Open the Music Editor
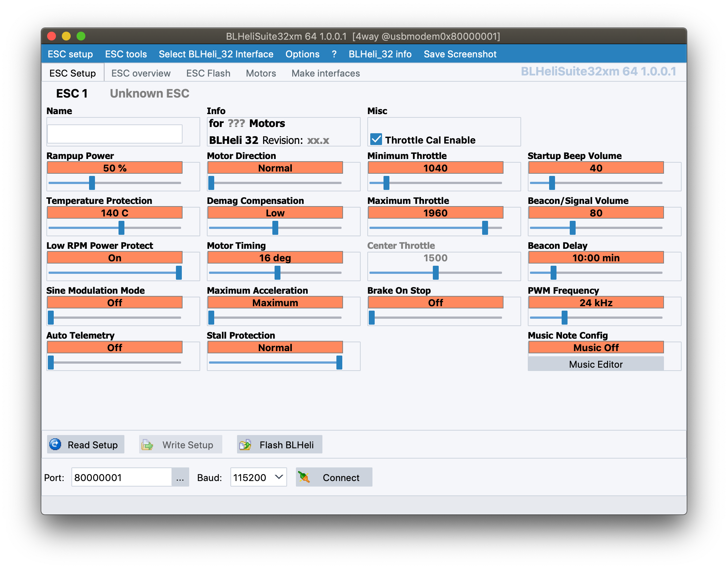The height and width of the screenshot is (569, 728). 596,364
